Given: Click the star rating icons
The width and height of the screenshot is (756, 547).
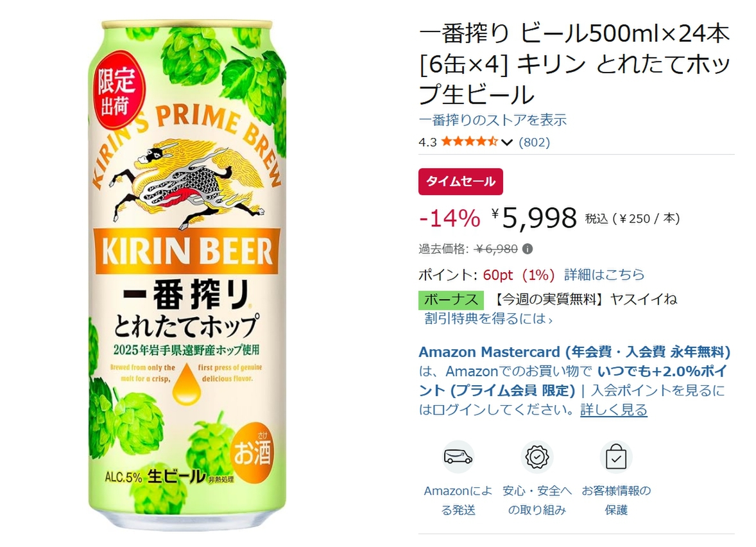Looking at the screenshot, I should click(469, 142).
